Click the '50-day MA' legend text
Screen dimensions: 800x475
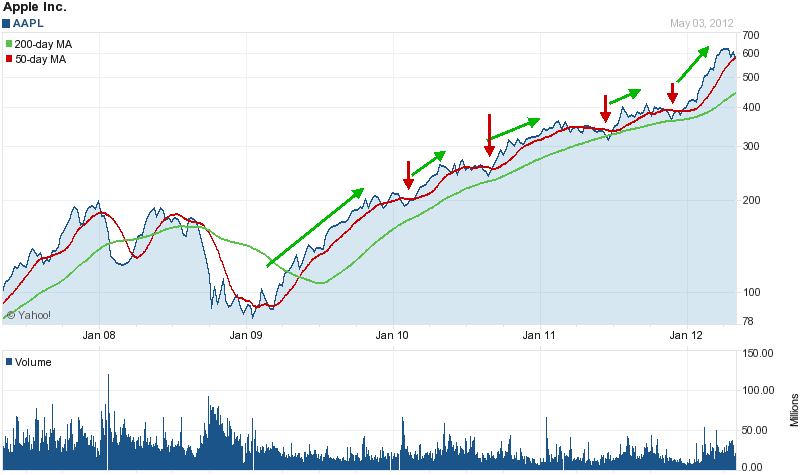coord(40,59)
